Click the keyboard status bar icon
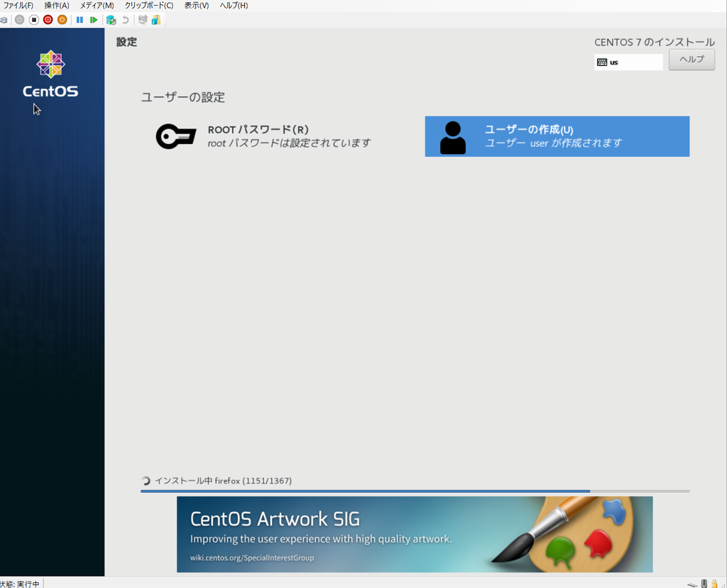 692,584
